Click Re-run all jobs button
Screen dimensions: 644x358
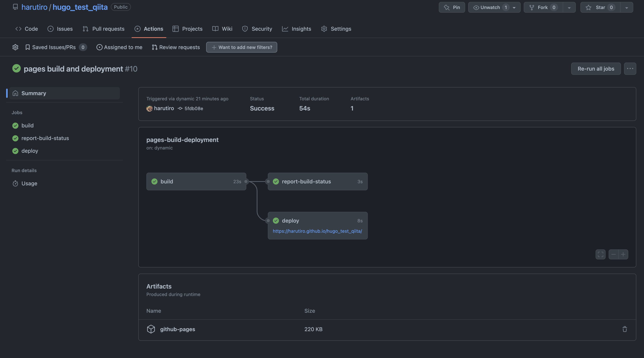pyautogui.click(x=596, y=69)
